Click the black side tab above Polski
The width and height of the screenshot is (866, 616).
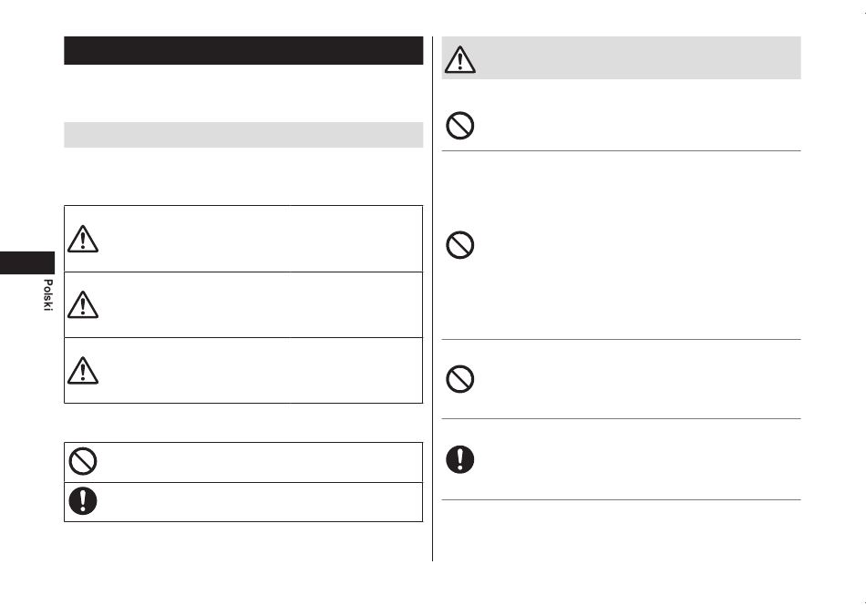click(27, 262)
